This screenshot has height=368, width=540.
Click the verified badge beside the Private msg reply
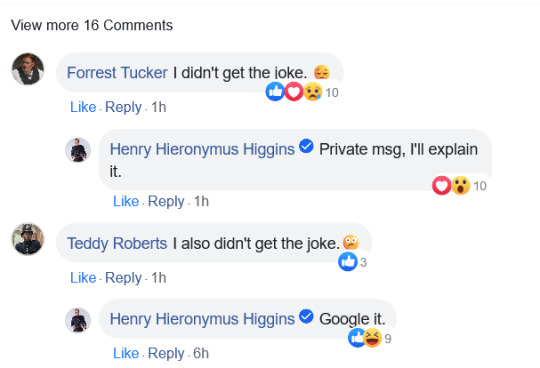[x=306, y=146]
